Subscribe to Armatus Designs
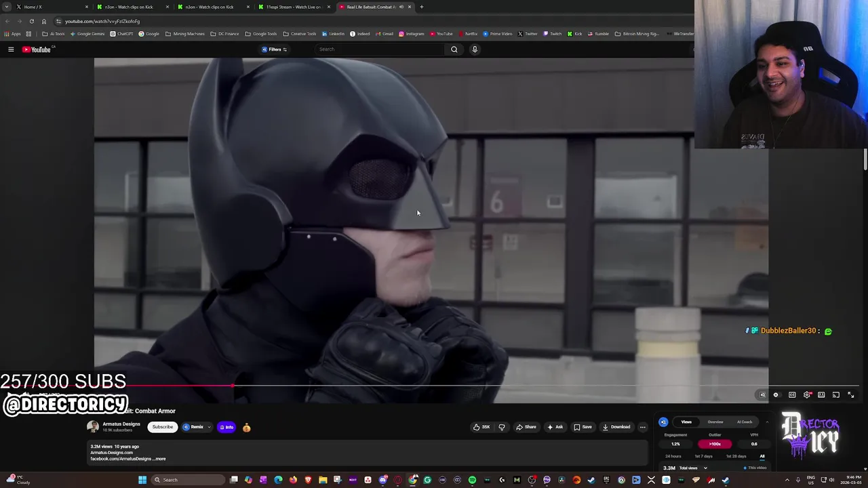Viewport: 868px width, 488px height. click(x=163, y=427)
